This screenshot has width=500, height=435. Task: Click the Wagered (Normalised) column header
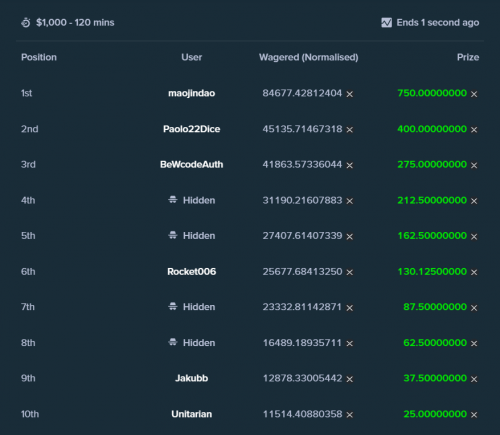pos(309,57)
